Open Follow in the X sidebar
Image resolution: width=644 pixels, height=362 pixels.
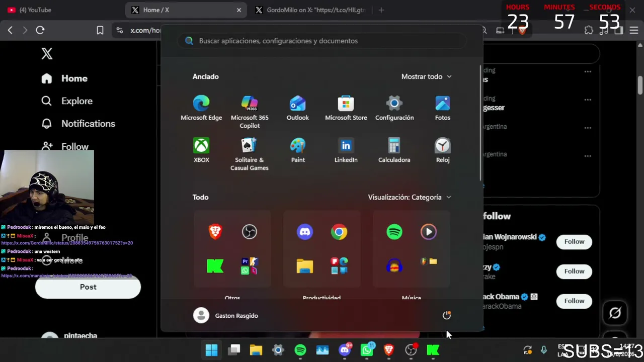click(65, 146)
